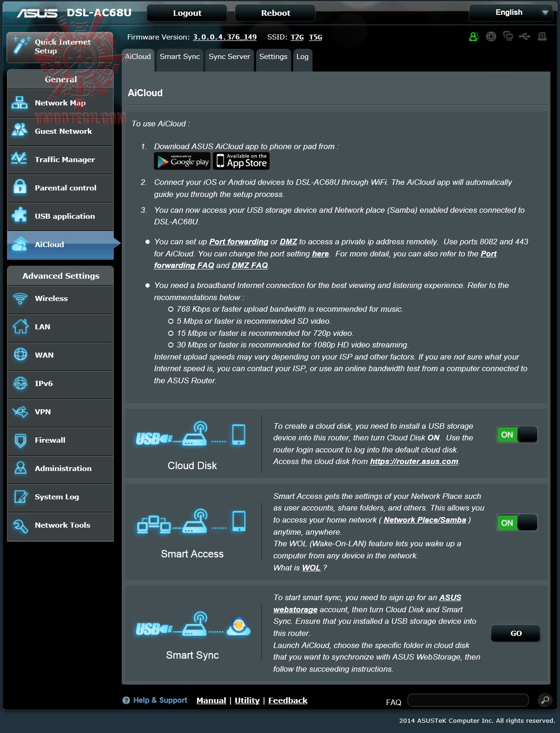This screenshot has width=560, height=733.
Task: Click the Parental control lock icon
Action: [x=20, y=187]
